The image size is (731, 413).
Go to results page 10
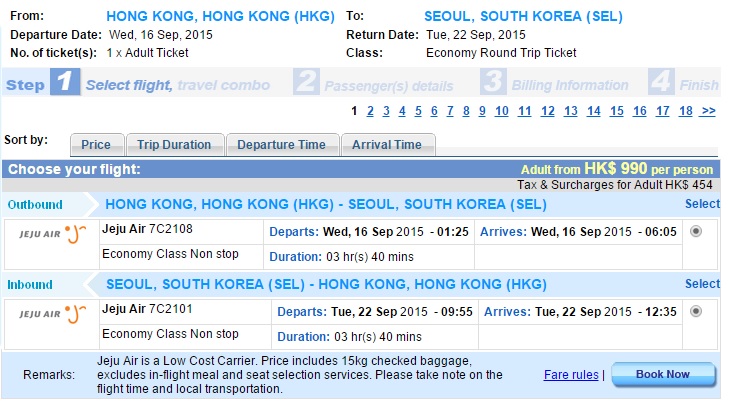tap(502, 111)
